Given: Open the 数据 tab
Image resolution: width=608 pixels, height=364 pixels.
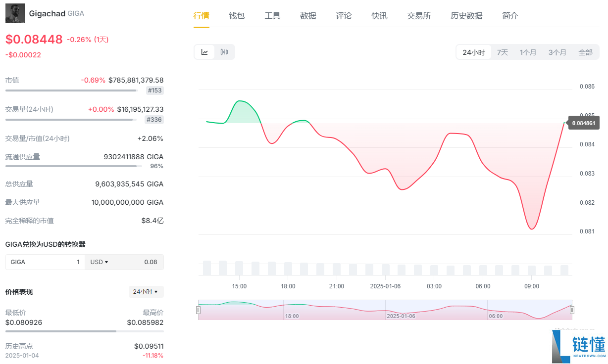Looking at the screenshot, I should tap(308, 16).
